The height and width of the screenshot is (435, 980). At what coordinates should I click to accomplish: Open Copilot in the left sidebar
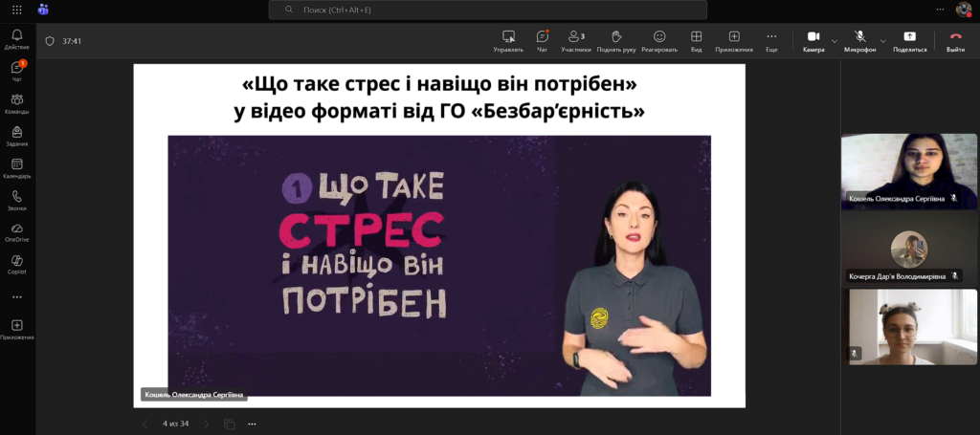(16, 263)
